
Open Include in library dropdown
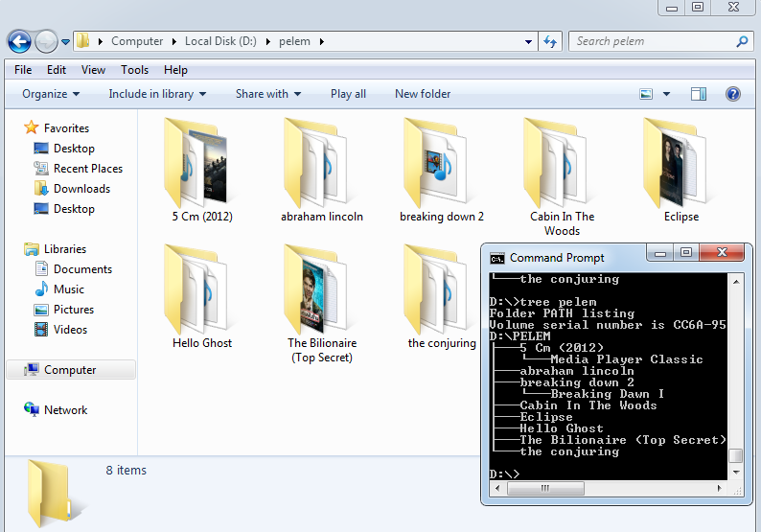[x=157, y=94]
